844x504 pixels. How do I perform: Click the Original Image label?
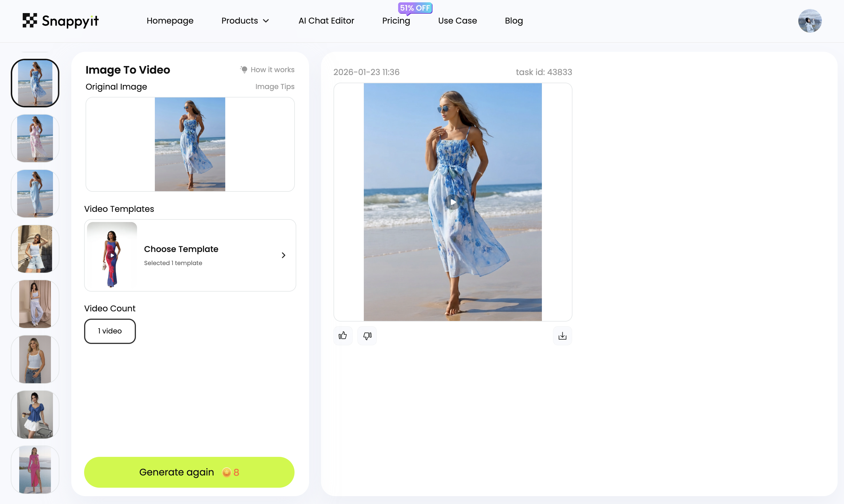[x=116, y=87]
